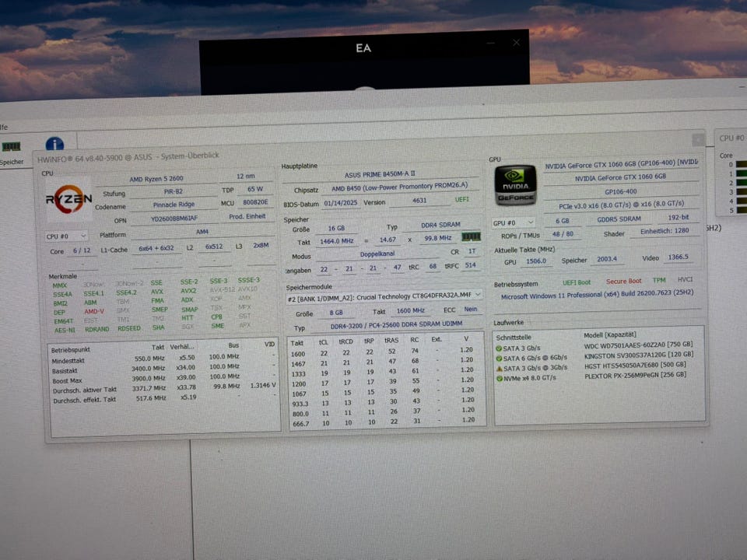Screen dimensions: 747x560
Task: Click the module size 8 GB value
Action: tap(336, 313)
